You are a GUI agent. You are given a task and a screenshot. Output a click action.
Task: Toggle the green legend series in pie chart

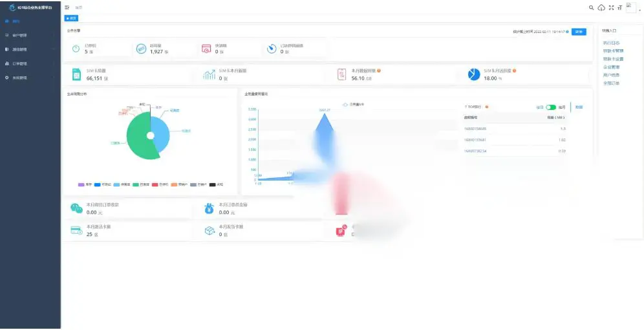tap(136, 184)
